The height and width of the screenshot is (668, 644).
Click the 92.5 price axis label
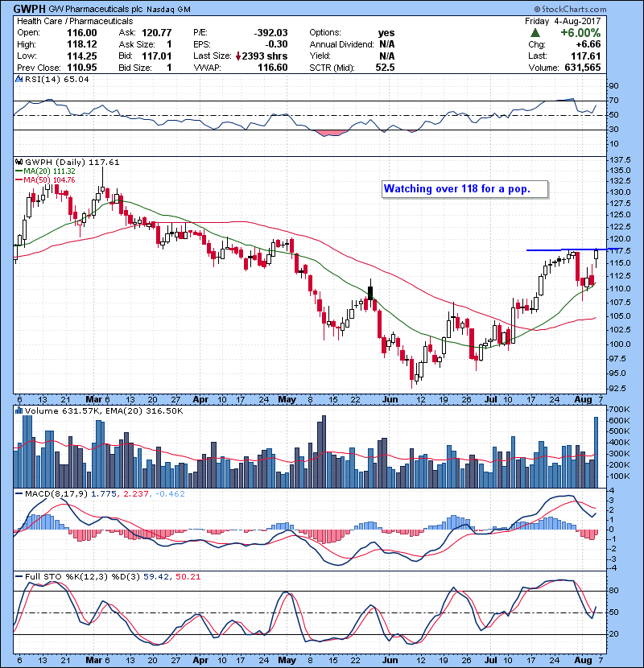[x=619, y=389]
